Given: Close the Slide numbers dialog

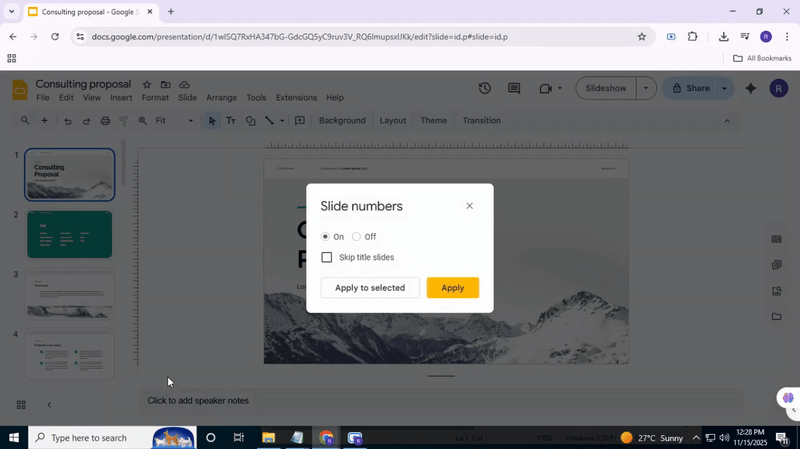Looking at the screenshot, I should (x=469, y=206).
